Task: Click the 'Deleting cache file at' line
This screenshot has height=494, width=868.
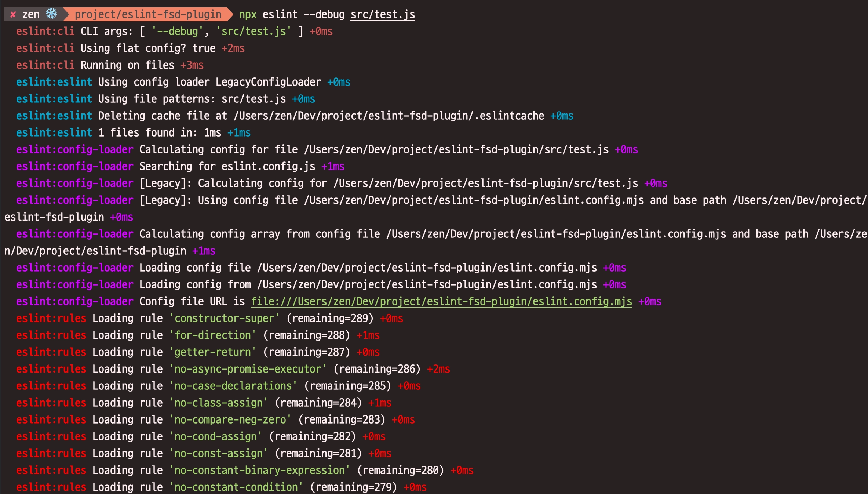Action: pyautogui.click(x=295, y=116)
